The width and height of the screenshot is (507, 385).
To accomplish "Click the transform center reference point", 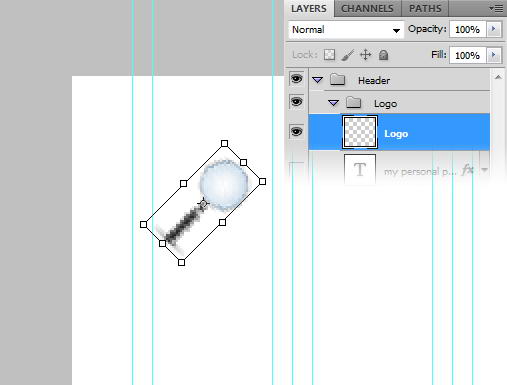I will coord(203,203).
